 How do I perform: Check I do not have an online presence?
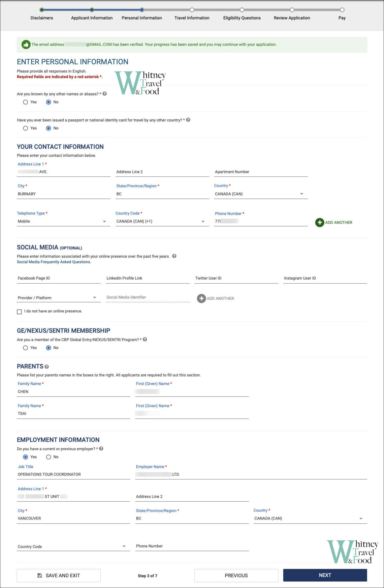tap(20, 312)
